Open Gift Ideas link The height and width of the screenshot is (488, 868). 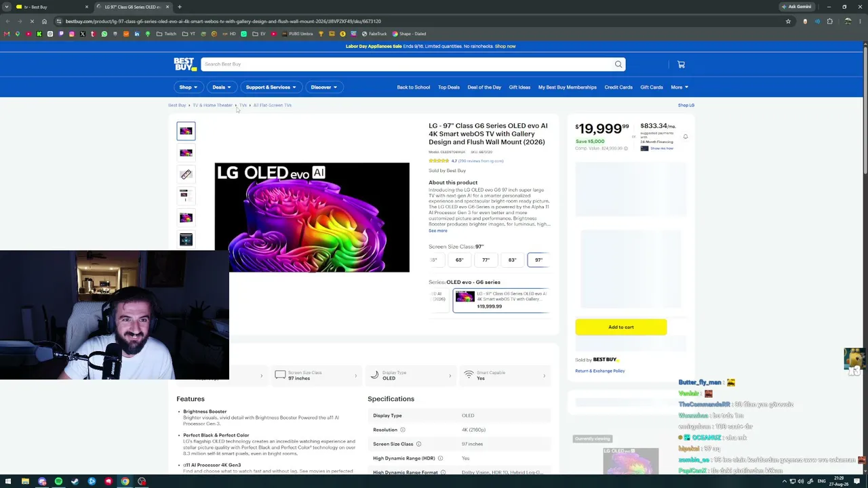[x=519, y=87]
